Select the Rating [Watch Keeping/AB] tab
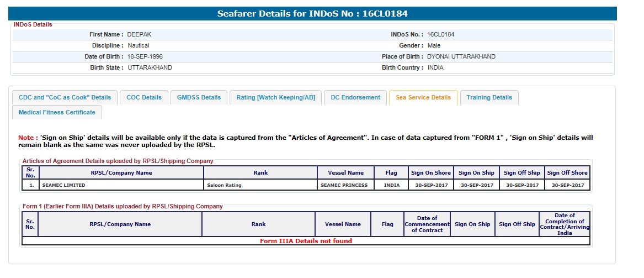This screenshot has height=278, width=644. pyautogui.click(x=275, y=97)
